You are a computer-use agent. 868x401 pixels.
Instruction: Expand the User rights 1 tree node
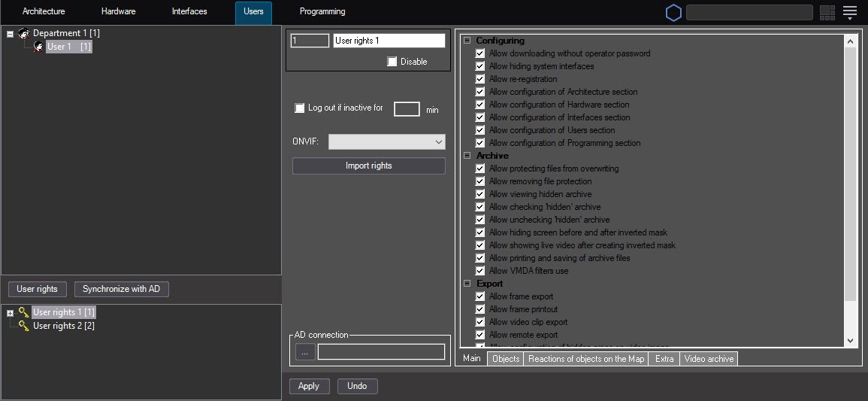click(x=10, y=313)
